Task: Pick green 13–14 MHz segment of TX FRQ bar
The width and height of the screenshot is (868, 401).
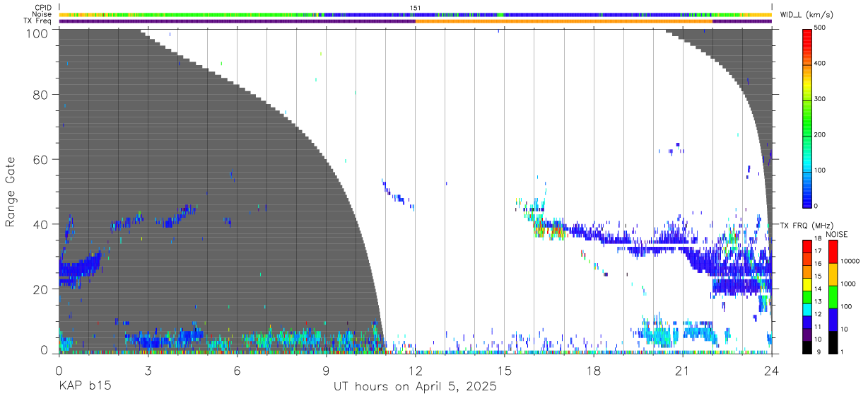Action: pos(807,296)
